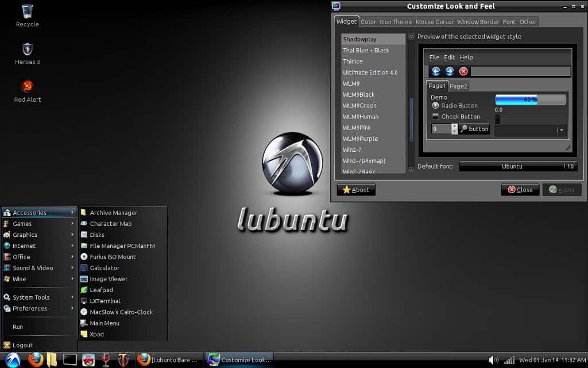Image resolution: width=588 pixels, height=368 pixels.
Task: Click the volume speaker tray icon
Action: (493, 360)
